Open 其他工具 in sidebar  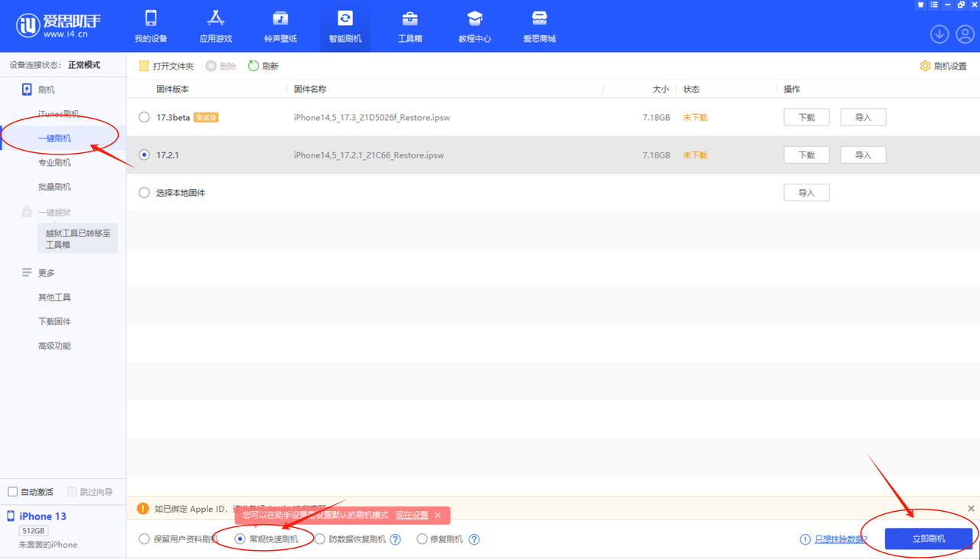click(x=54, y=297)
